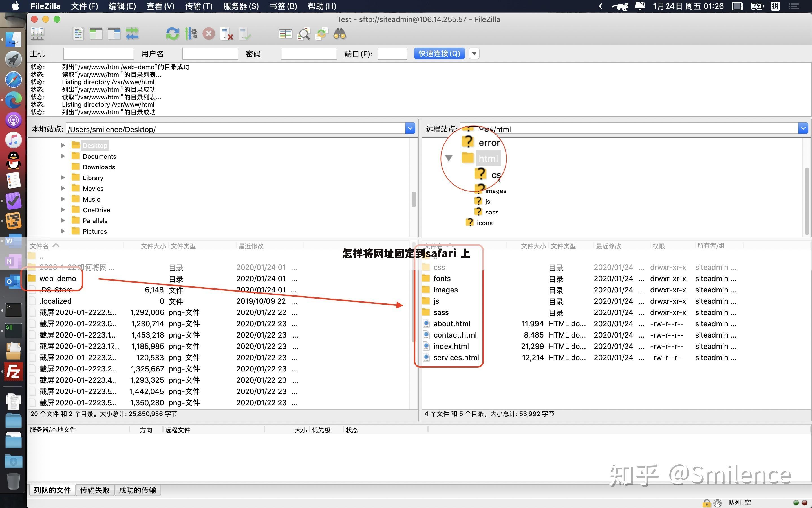Expand the Library folder in local tree

[63, 178]
